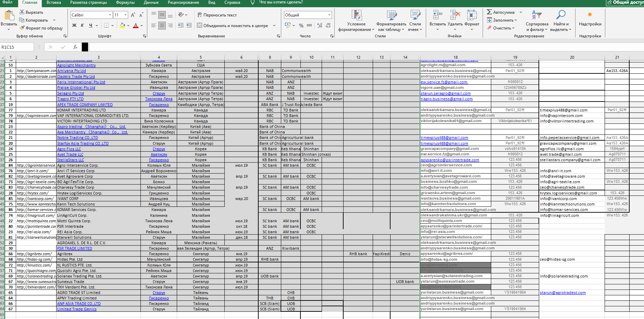Screen dimensions: 644x319
Task: Click Insert cells (Вставить) in Ячейки group
Action: (437, 20)
